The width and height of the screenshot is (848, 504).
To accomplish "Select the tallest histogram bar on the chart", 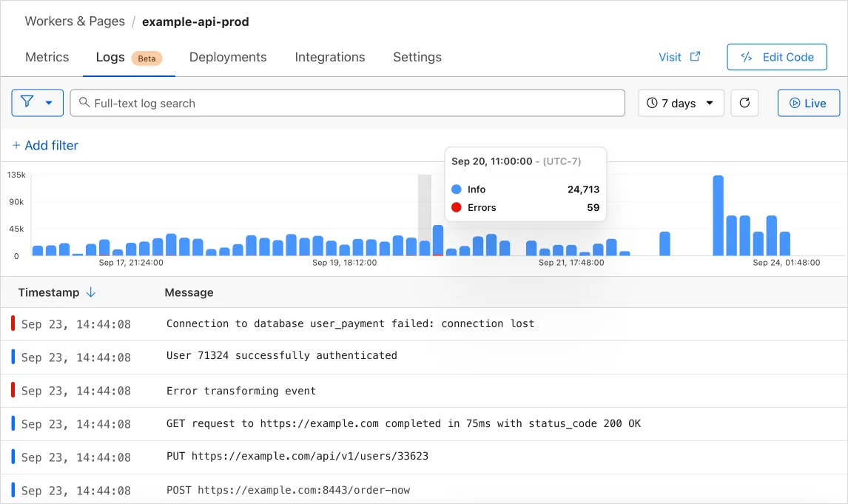I will [x=717, y=215].
